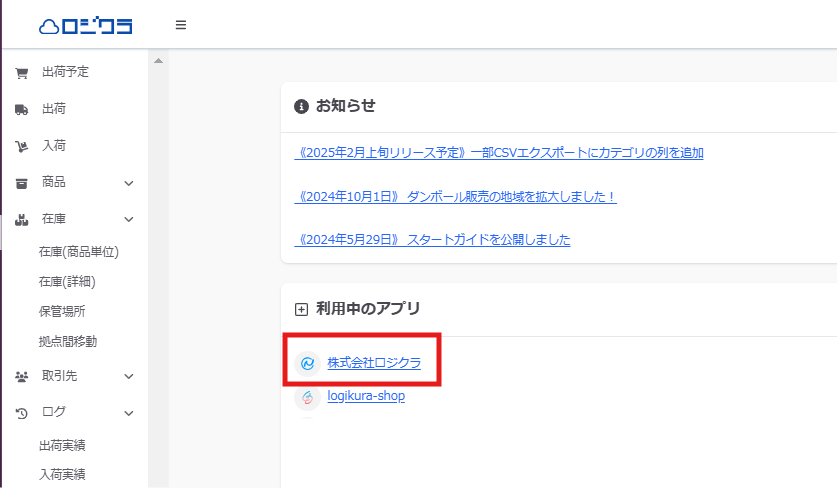This screenshot has width=837, height=491.
Task: Open the CSVエクスポート release notice link
Action: pos(499,153)
